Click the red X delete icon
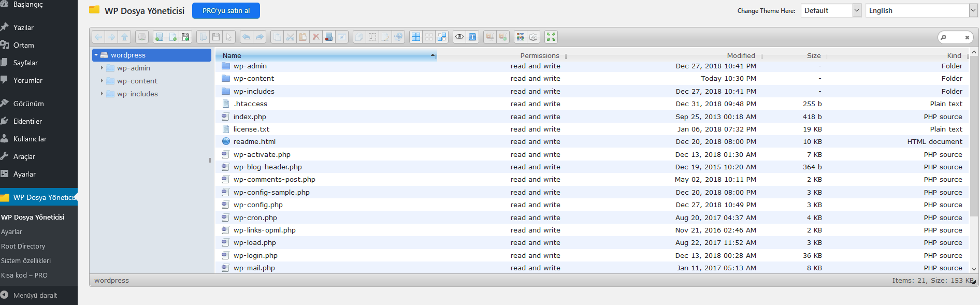This screenshot has width=980, height=305. click(316, 37)
